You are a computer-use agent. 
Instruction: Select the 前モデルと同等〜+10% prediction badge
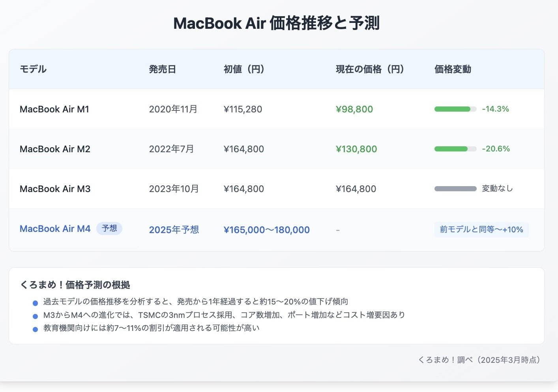tap(481, 230)
